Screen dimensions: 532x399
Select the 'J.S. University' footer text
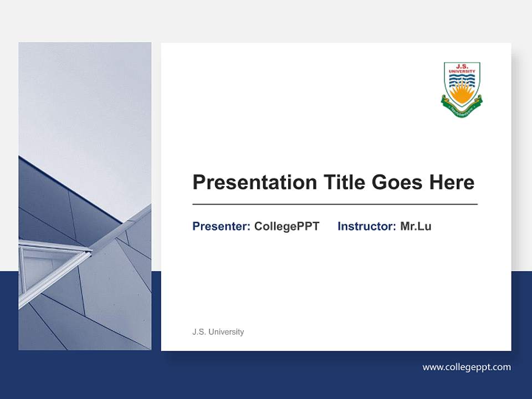coord(218,332)
